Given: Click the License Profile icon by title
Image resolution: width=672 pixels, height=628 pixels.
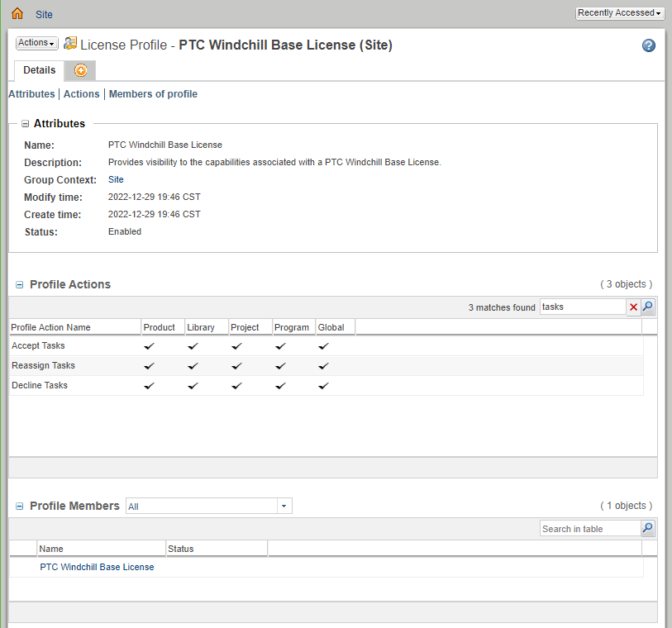Looking at the screenshot, I should [70, 44].
